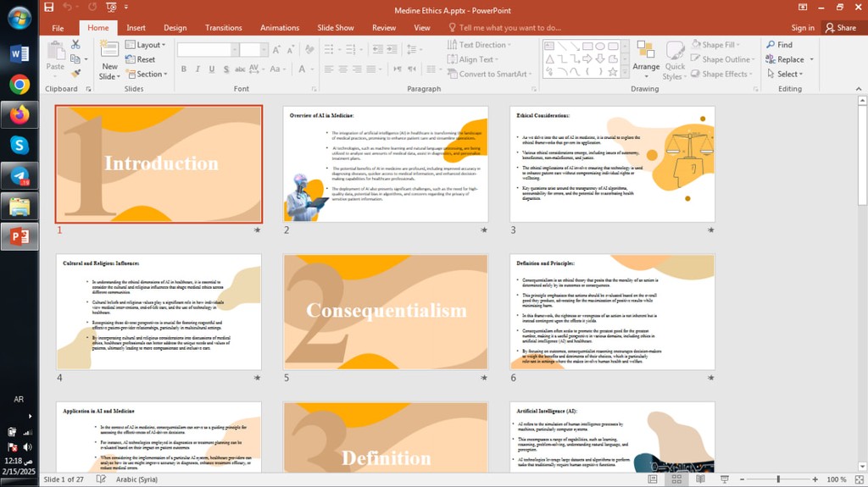
Task: Expand the shapes gallery More arrow
Action: [625, 73]
